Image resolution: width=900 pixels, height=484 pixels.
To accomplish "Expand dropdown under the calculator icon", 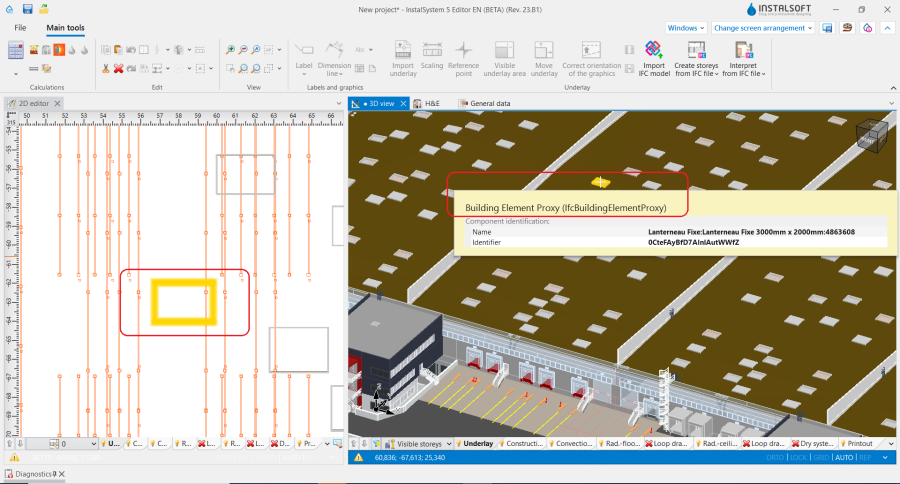I will [15, 74].
